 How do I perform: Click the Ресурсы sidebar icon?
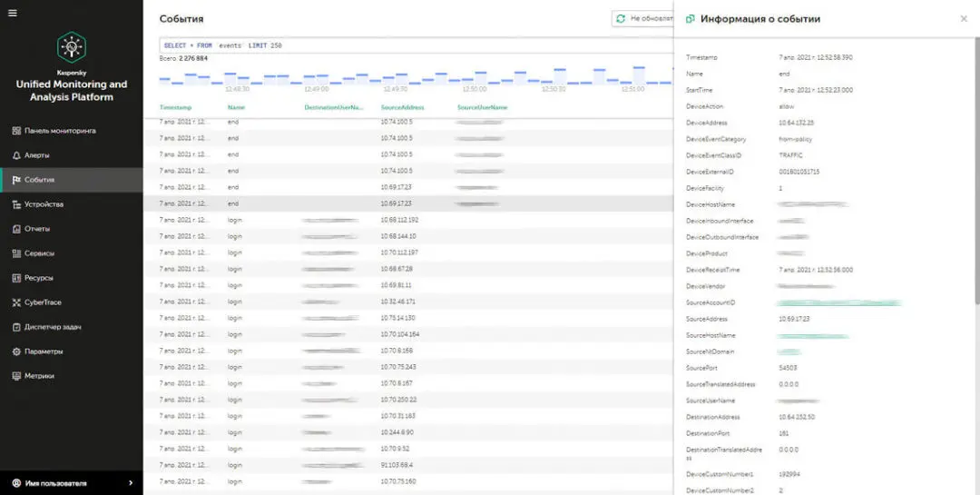click(17, 278)
